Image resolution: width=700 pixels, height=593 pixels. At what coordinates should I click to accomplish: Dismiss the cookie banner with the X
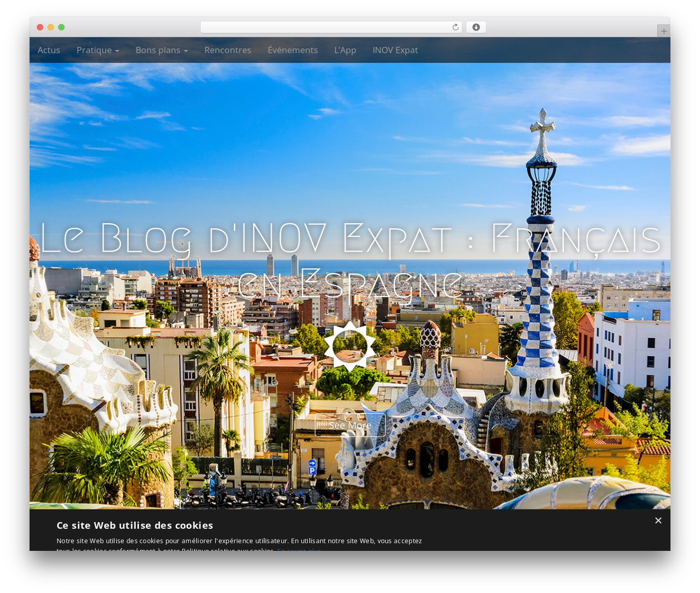(658, 520)
